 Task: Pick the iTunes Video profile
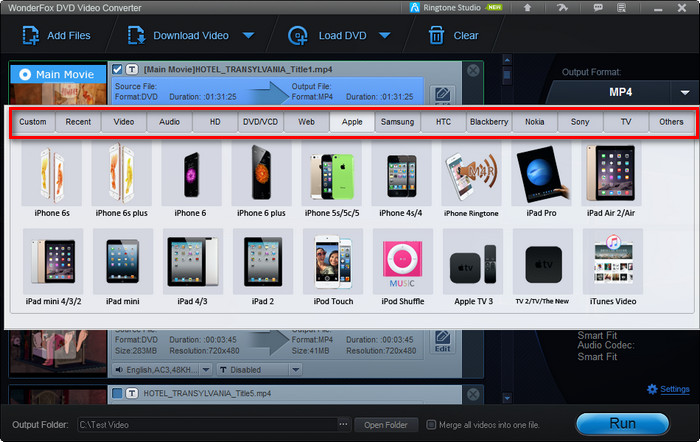coord(613,267)
